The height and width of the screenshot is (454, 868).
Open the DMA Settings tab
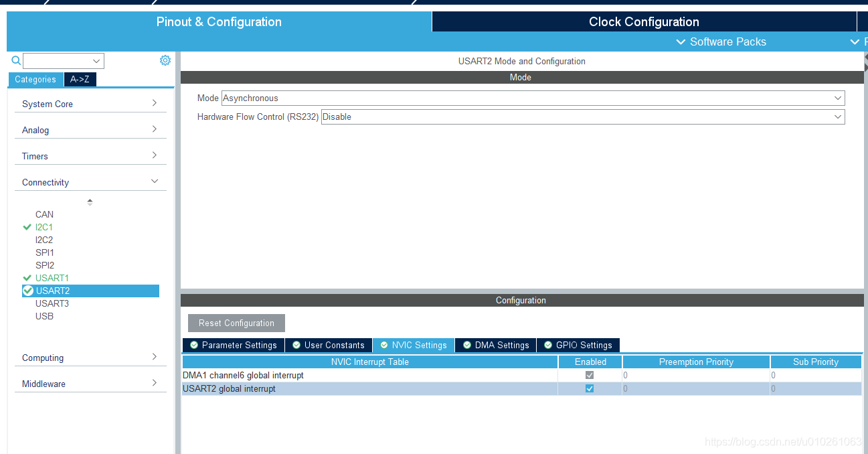tap(496, 345)
